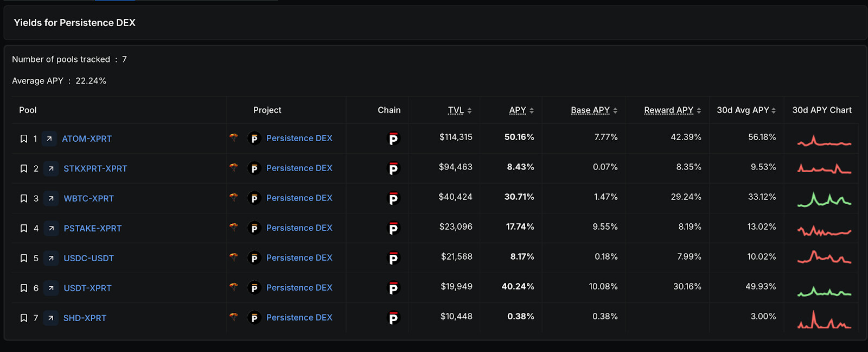
Task: Click Persistence project logo in WBTC-XPRT row
Action: tap(254, 198)
